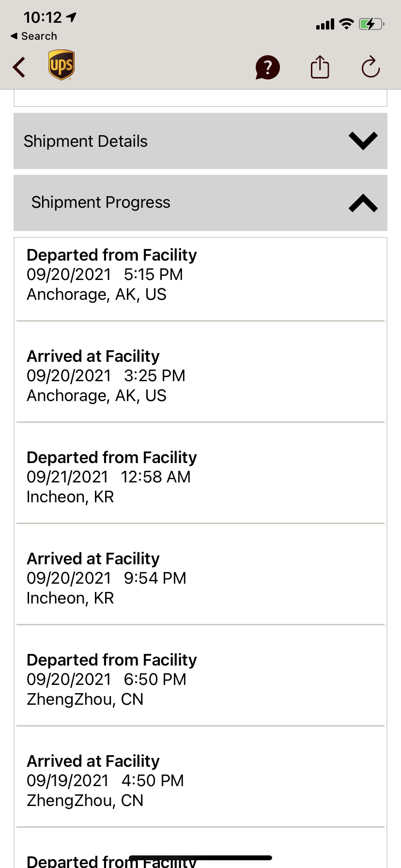Tap the home indicator bar at the bottom
Screen dimensions: 401x868
click(x=200, y=858)
